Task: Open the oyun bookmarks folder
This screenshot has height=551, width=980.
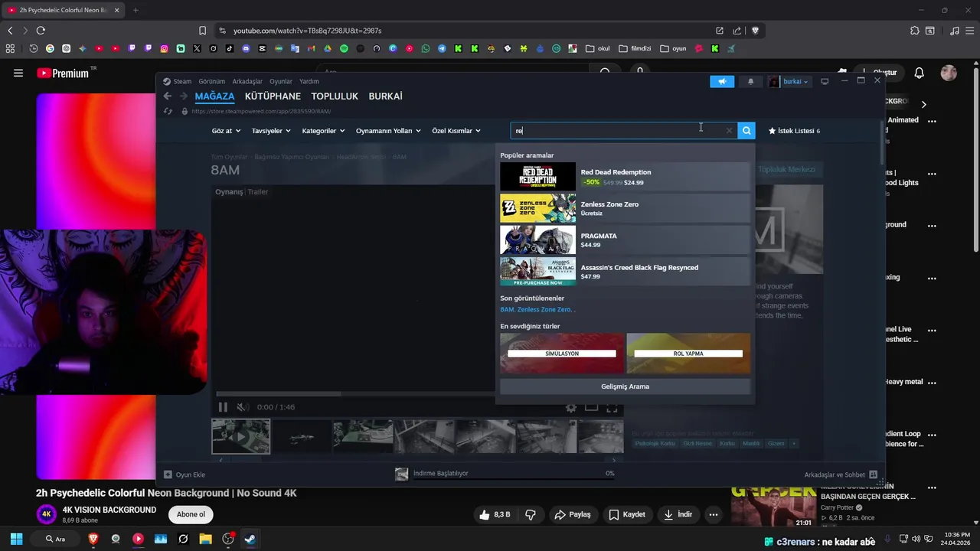Action: pos(674,48)
